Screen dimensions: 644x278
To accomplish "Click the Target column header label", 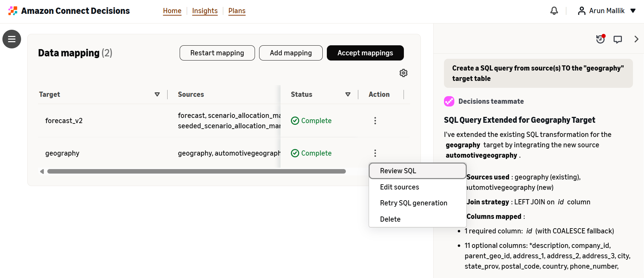I will 49,94.
